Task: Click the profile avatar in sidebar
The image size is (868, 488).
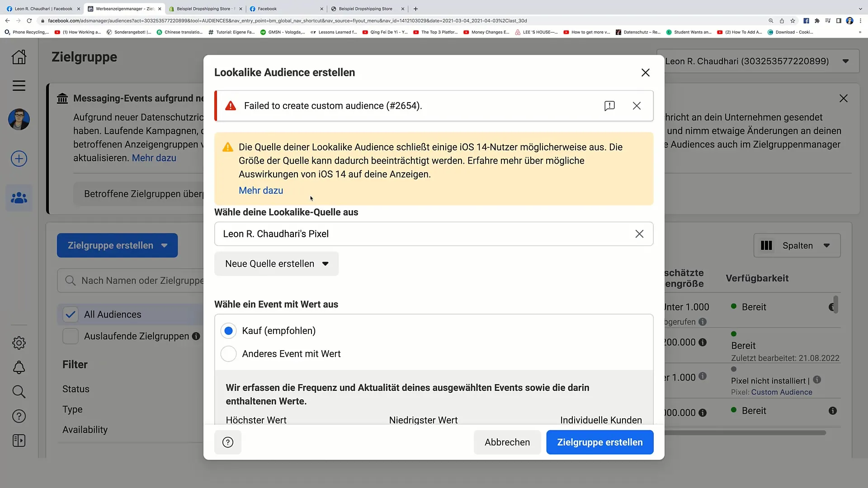Action: (x=19, y=120)
